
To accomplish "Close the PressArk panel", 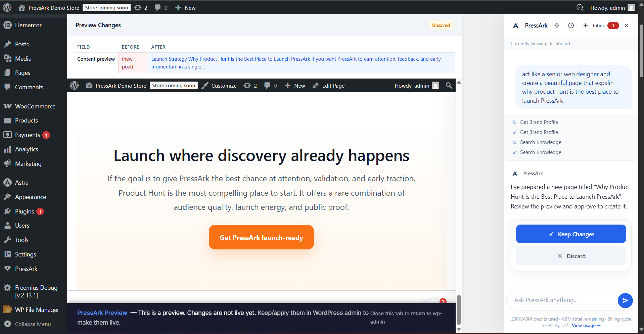I will [x=626, y=26].
